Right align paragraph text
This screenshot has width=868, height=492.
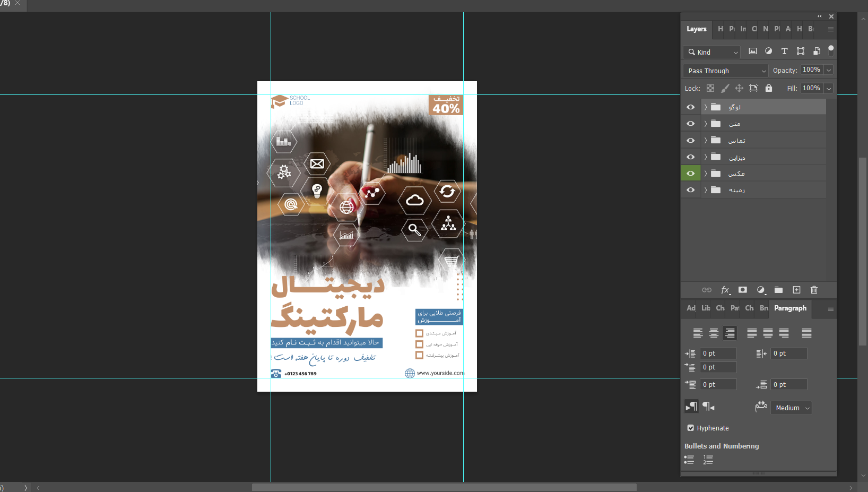(730, 333)
